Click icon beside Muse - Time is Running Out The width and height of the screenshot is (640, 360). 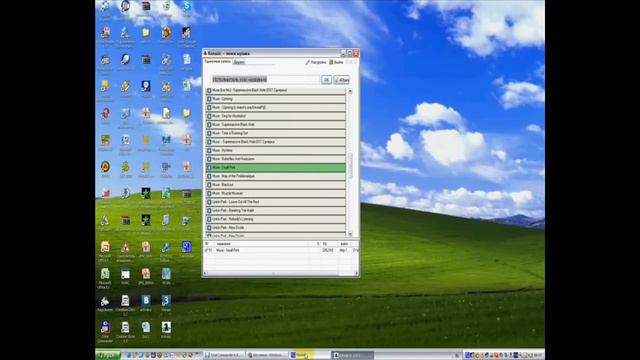209,133
